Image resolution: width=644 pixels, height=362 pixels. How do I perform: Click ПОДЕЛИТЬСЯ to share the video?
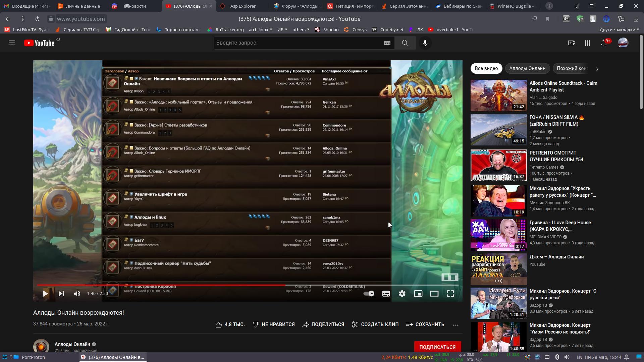pos(323,324)
